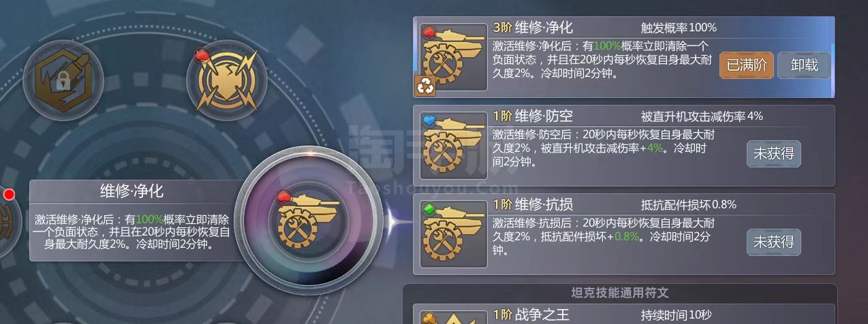Viewport: 868px width, 324px height.
Task: Click 未获得 button for 维修·抗损
Action: [x=773, y=242]
